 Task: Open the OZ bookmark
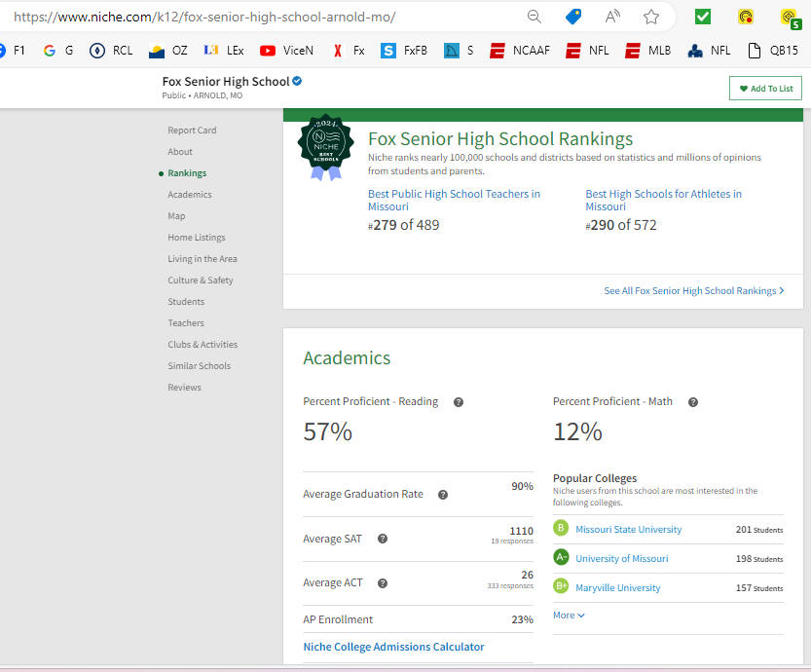click(167, 51)
